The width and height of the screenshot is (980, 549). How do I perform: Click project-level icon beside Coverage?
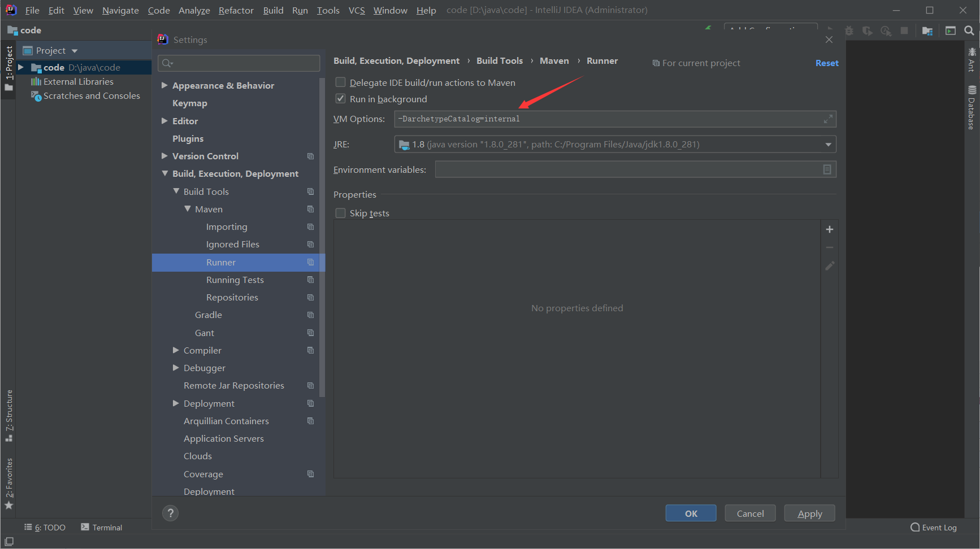(310, 474)
